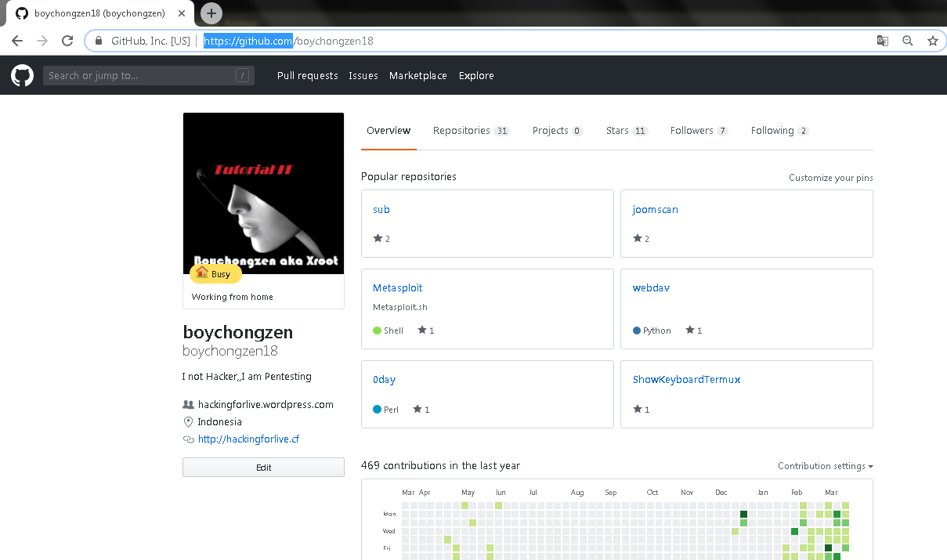This screenshot has width=947, height=560.
Task: Click the blue Python language dot
Action: coord(637,331)
